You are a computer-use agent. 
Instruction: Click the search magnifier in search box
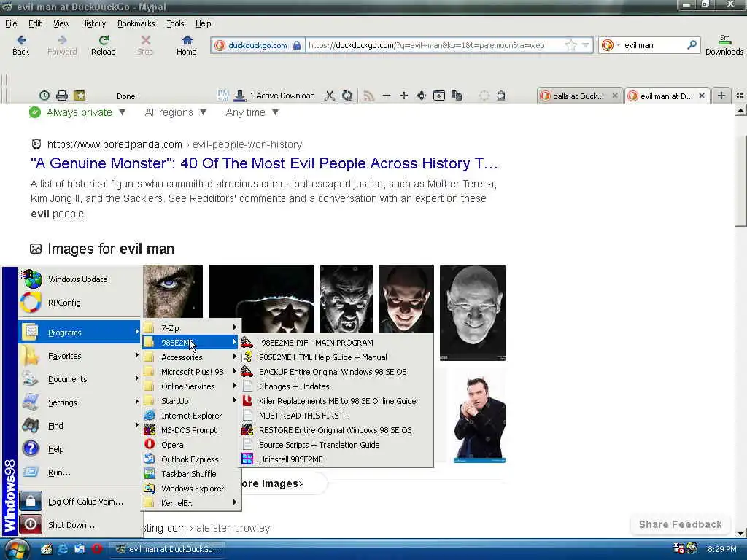pyautogui.click(x=692, y=44)
